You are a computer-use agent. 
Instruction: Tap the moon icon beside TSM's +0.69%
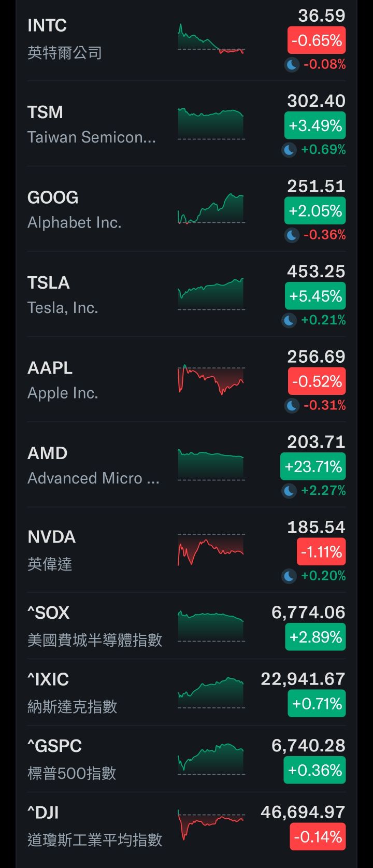pyautogui.click(x=289, y=150)
